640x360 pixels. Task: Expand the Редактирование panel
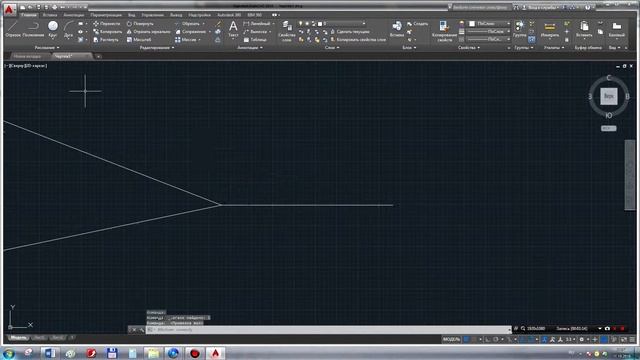click(157, 48)
